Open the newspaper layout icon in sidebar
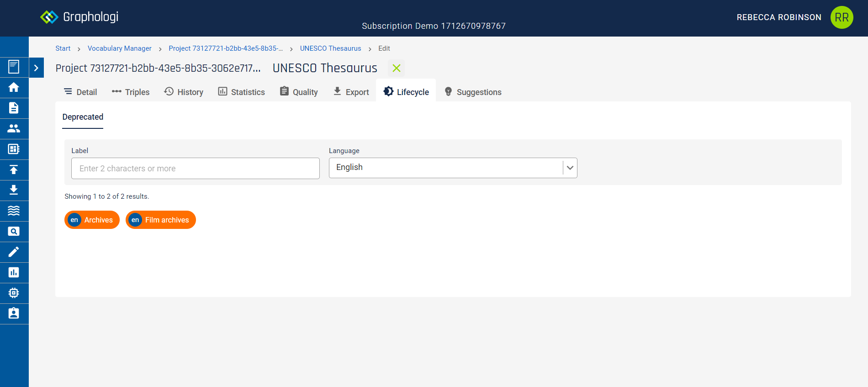The width and height of the screenshot is (868, 387). (x=14, y=149)
